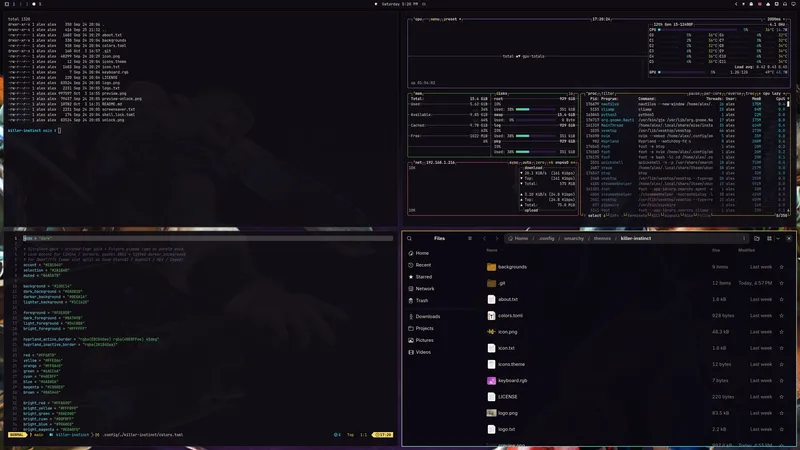Star the icon.png file
800x450 pixels.
click(781, 332)
